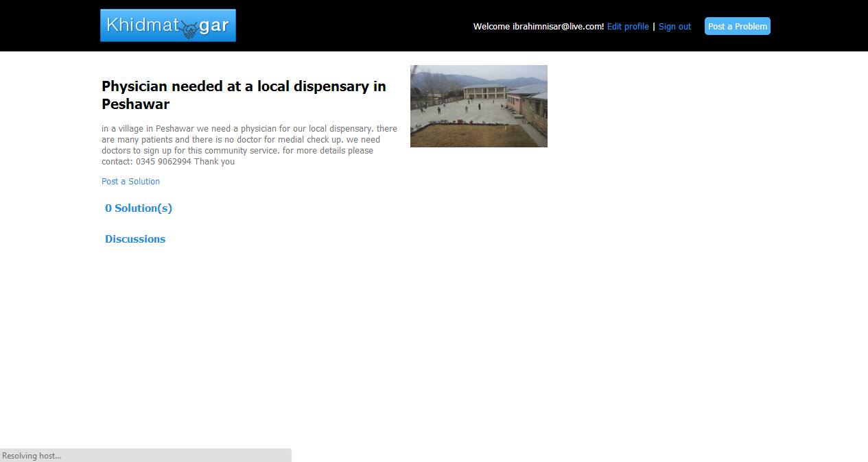Screen dimensions: 868x462
Task: Click the 0 Solution(s) heading
Action: pyautogui.click(x=139, y=208)
